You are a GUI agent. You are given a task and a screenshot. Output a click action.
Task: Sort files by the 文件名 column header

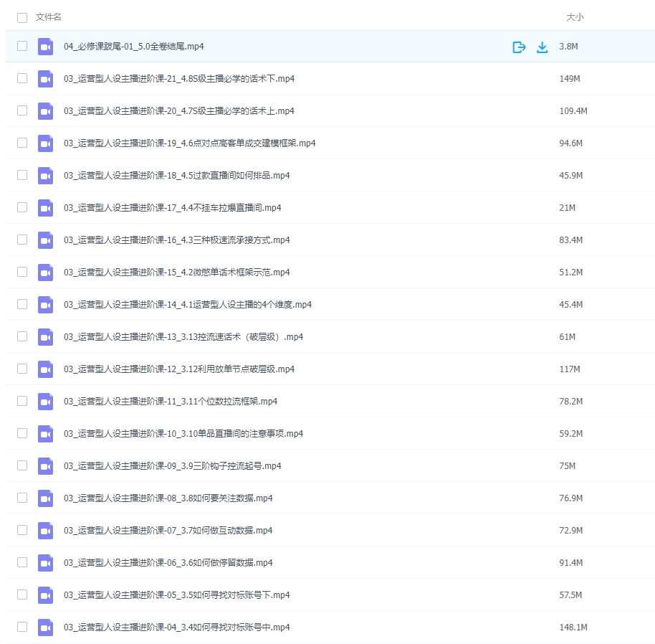[49, 17]
